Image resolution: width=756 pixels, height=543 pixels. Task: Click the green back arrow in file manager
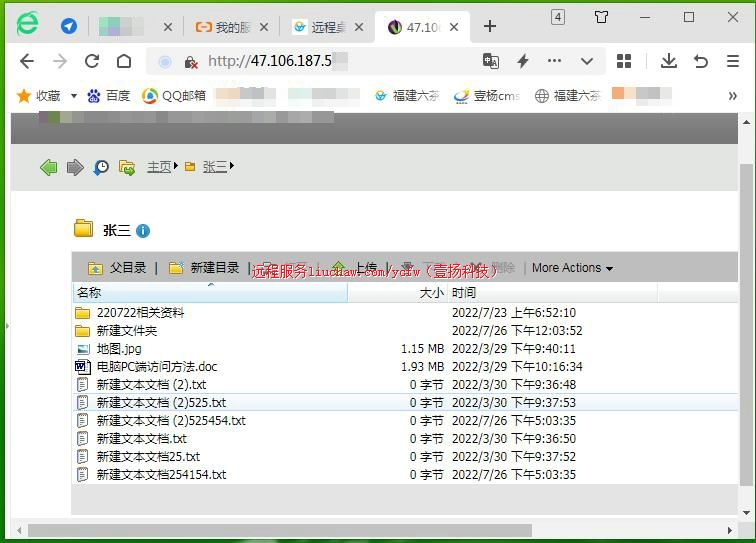pos(49,167)
